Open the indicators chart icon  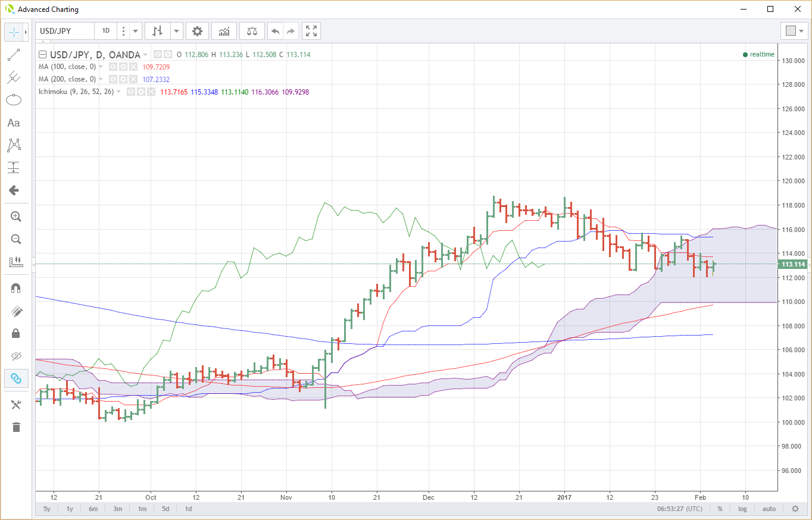(x=224, y=31)
